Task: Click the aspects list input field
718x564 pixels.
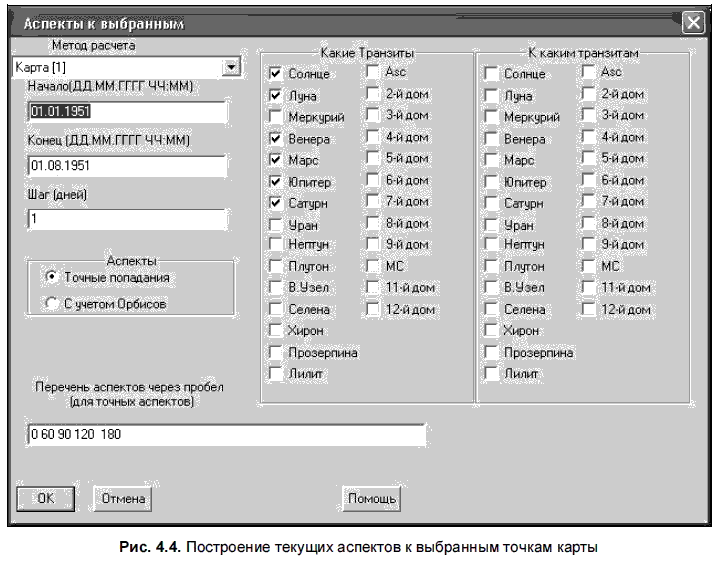Action: 227,434
